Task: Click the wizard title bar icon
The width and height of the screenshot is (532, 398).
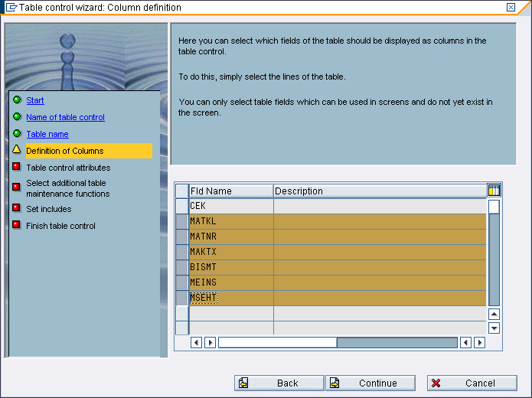Action: (x=11, y=8)
